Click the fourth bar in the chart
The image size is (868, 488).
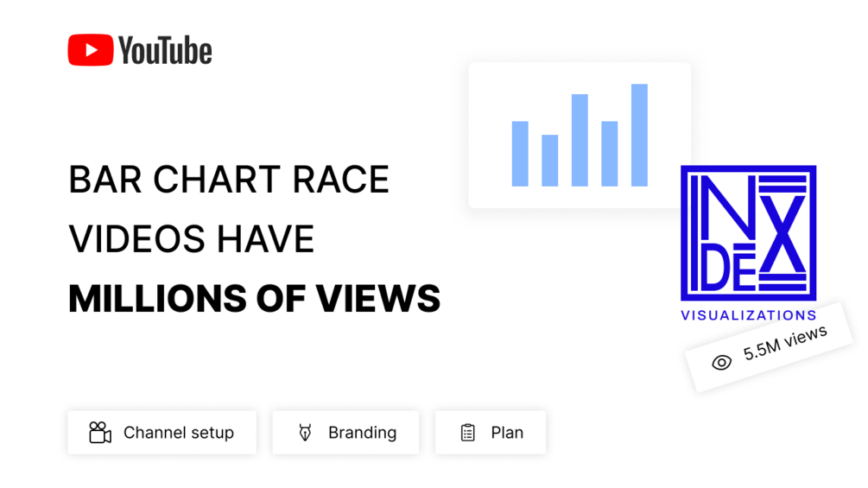click(x=610, y=154)
